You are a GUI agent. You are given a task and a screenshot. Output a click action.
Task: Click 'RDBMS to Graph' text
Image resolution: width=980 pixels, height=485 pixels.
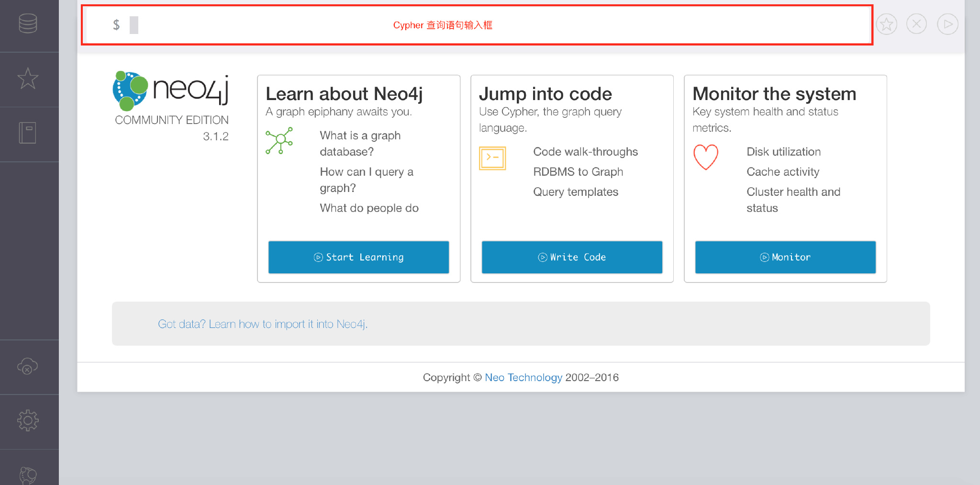point(578,172)
